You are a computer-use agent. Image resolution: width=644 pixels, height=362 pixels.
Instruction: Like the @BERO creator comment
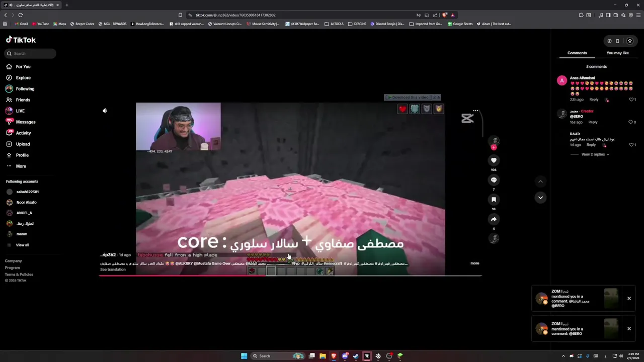(631, 122)
